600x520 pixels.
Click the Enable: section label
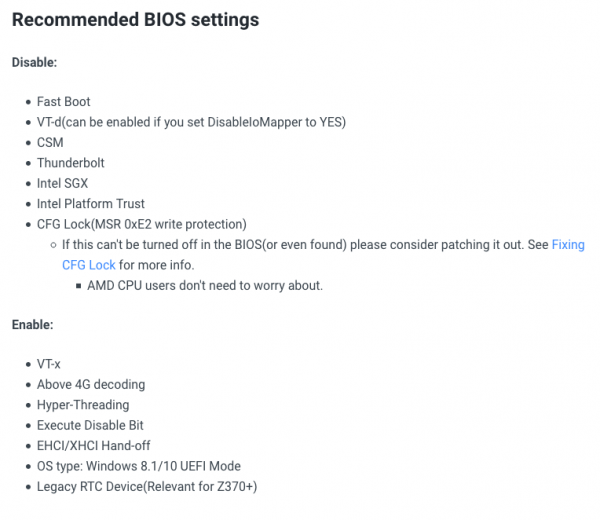tap(33, 325)
